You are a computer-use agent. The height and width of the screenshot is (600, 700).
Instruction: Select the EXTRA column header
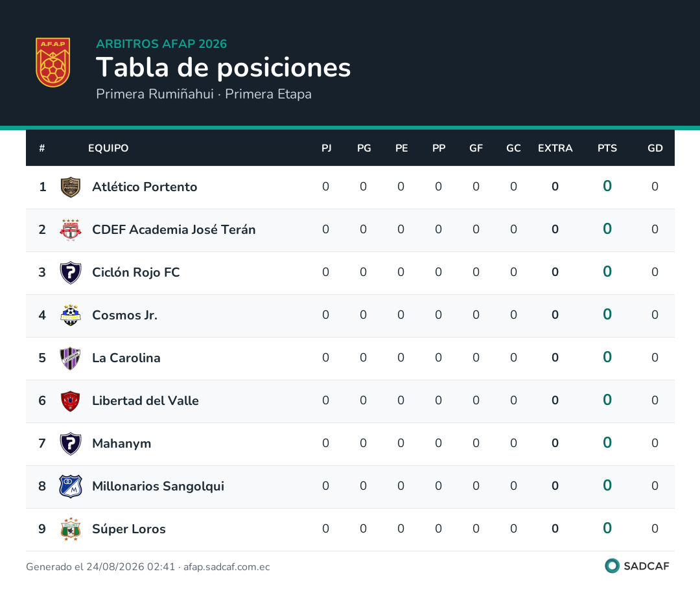(555, 148)
